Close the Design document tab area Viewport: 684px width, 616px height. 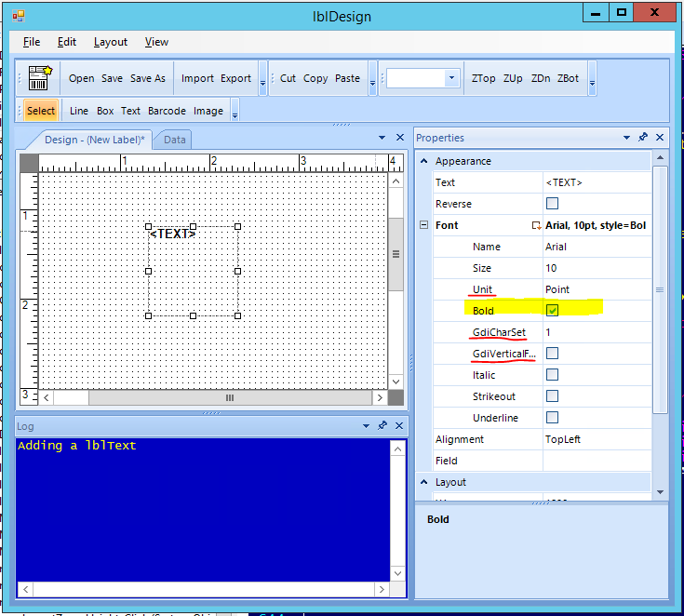[x=399, y=138]
